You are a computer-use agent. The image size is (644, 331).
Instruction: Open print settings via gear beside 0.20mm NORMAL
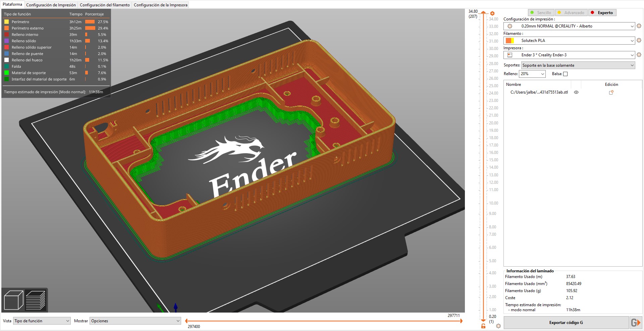[639, 26]
